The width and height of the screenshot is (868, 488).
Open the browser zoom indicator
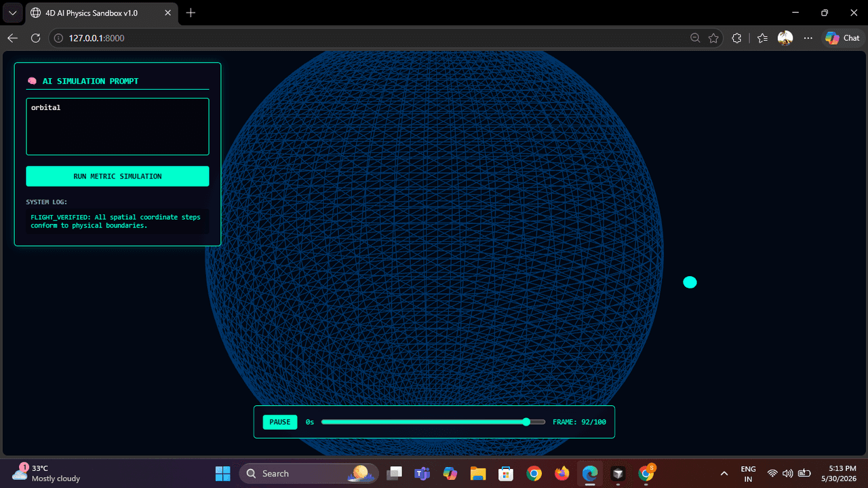(x=695, y=38)
